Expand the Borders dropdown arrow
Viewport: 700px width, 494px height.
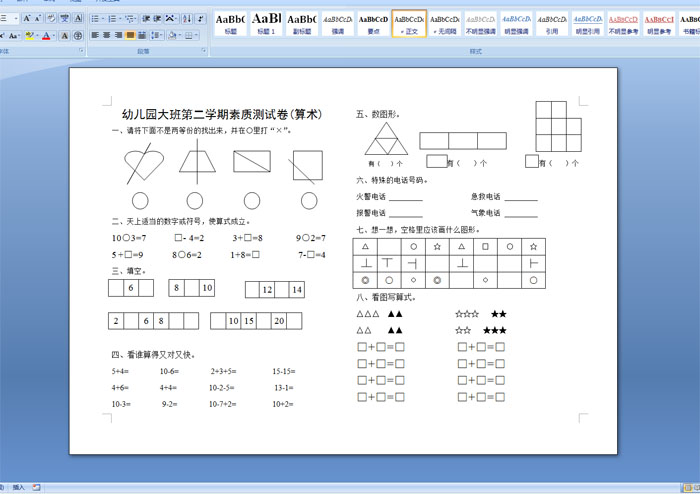click(x=196, y=35)
